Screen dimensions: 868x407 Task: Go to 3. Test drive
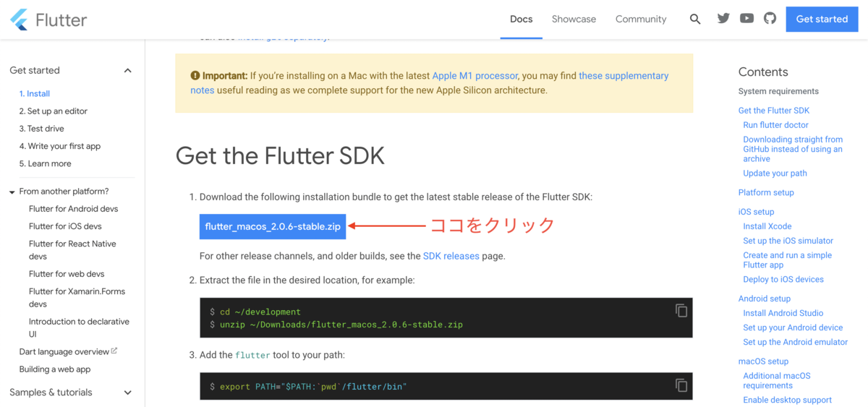[x=42, y=129]
